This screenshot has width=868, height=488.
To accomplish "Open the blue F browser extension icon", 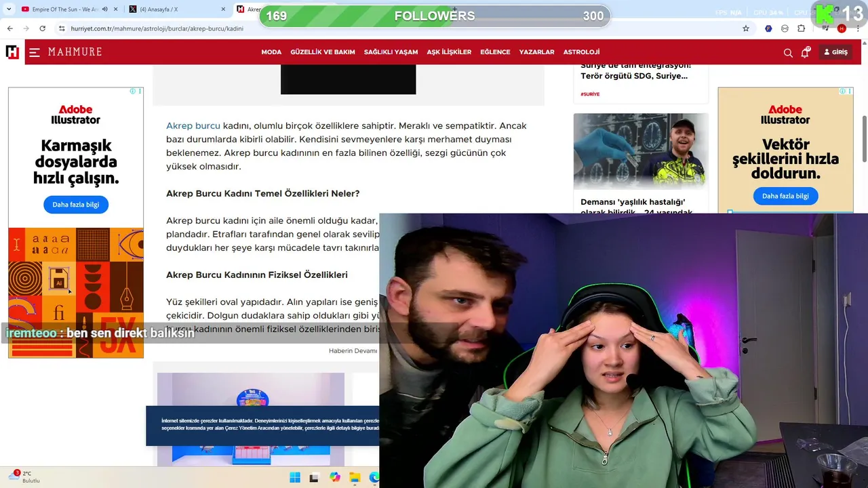I will (768, 28).
